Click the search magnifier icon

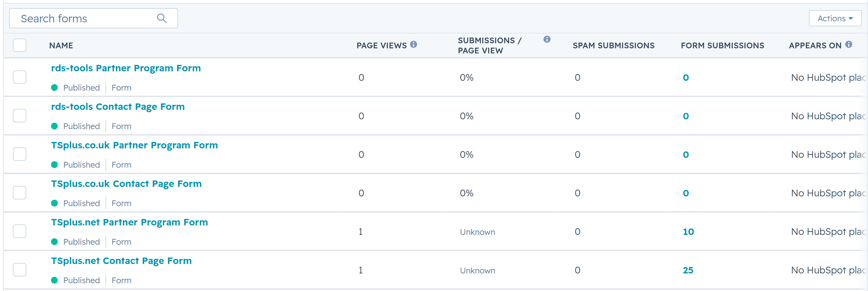(162, 18)
